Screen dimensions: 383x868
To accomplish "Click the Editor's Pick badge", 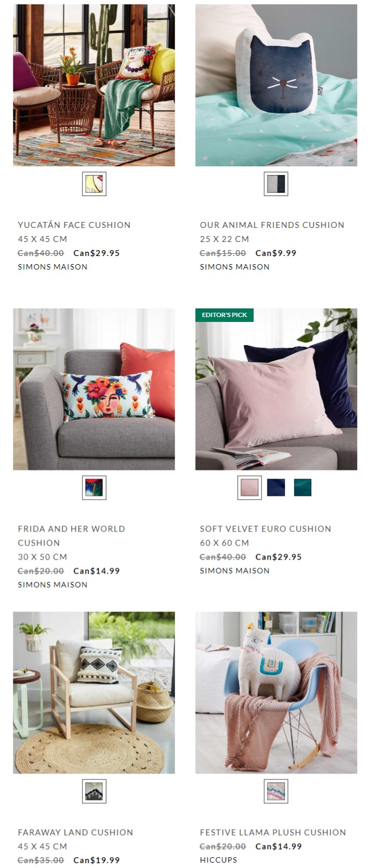I will click(224, 315).
